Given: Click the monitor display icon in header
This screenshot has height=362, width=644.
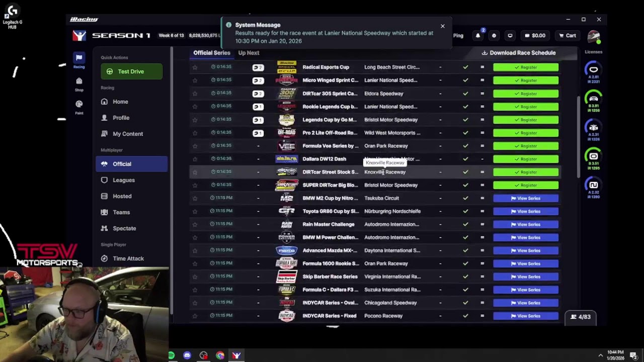Looking at the screenshot, I should [510, 36].
